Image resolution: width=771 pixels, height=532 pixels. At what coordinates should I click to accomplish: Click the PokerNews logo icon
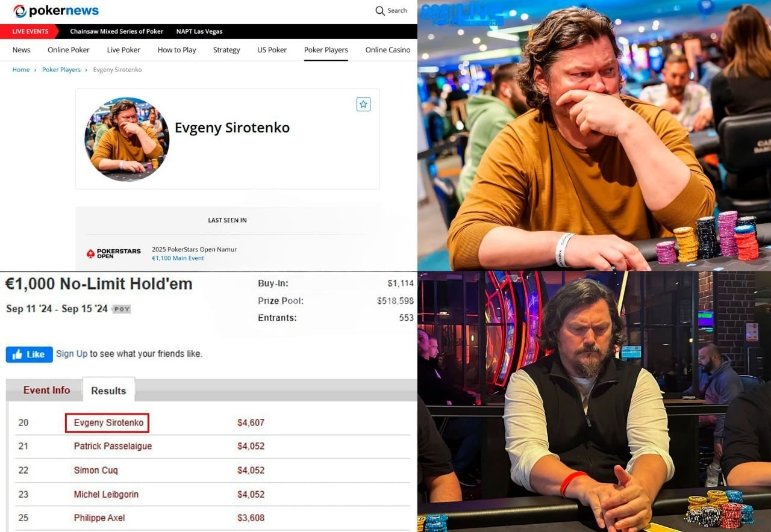coord(20,11)
